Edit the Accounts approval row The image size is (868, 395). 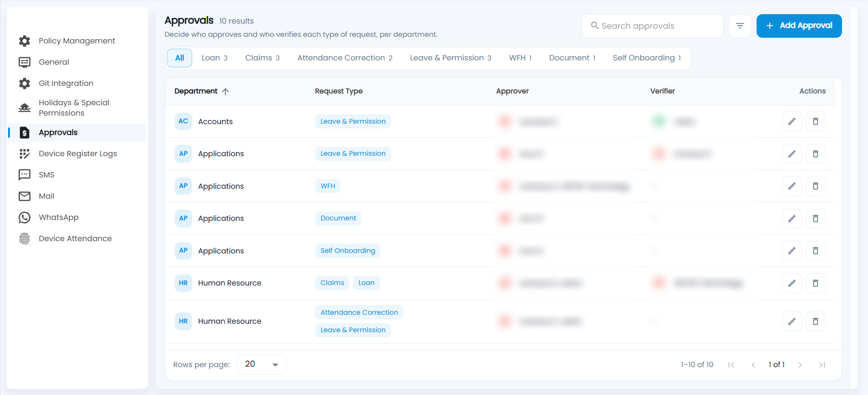tap(792, 122)
